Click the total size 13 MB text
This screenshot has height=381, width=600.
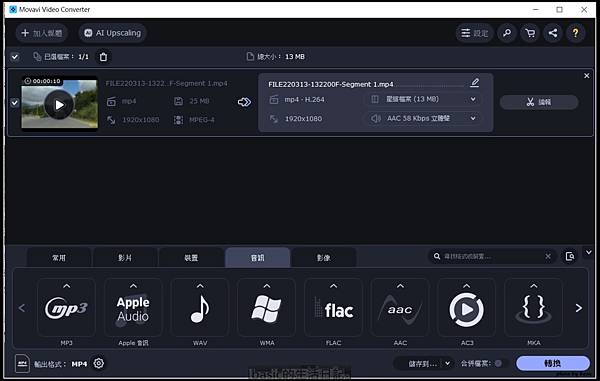(295, 57)
